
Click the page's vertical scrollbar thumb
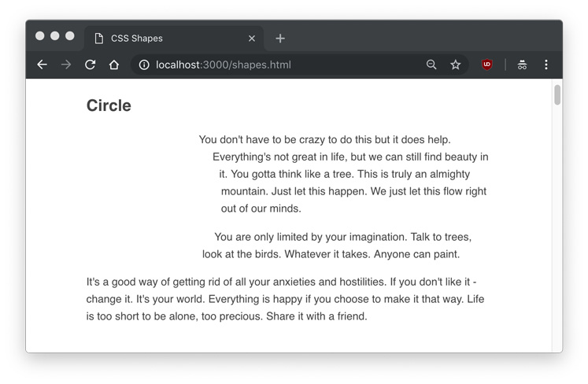click(557, 95)
